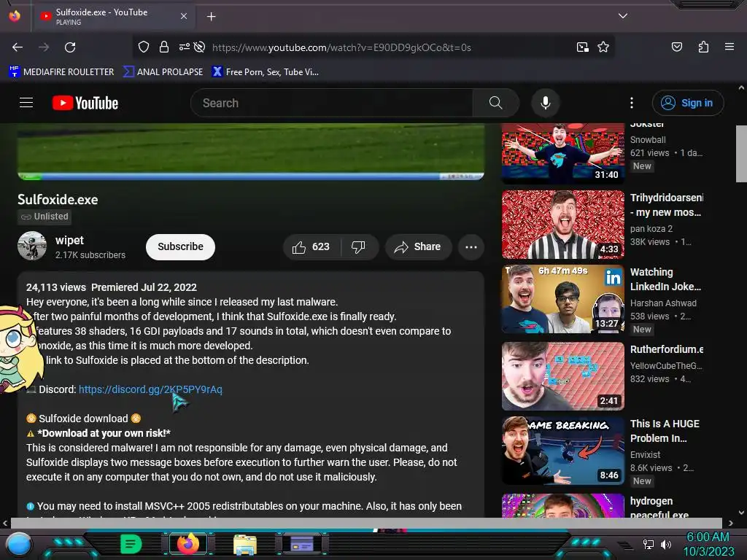This screenshot has height=560, width=747.
Task: Focus the YouTube Search field
Action: (332, 103)
